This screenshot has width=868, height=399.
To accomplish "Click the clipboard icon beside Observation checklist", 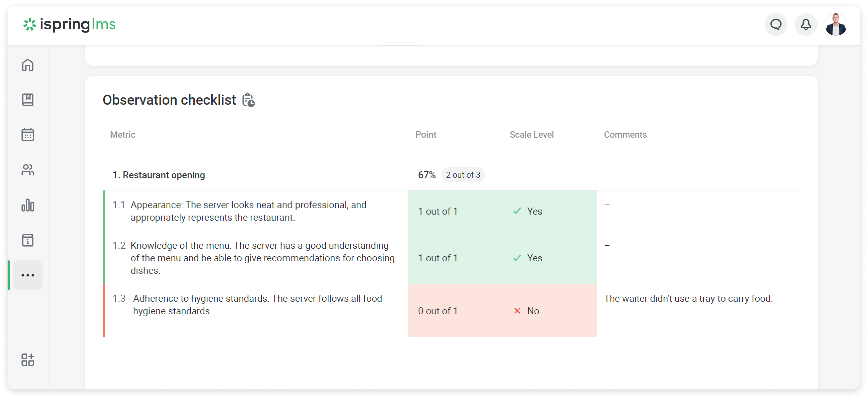I will [249, 100].
